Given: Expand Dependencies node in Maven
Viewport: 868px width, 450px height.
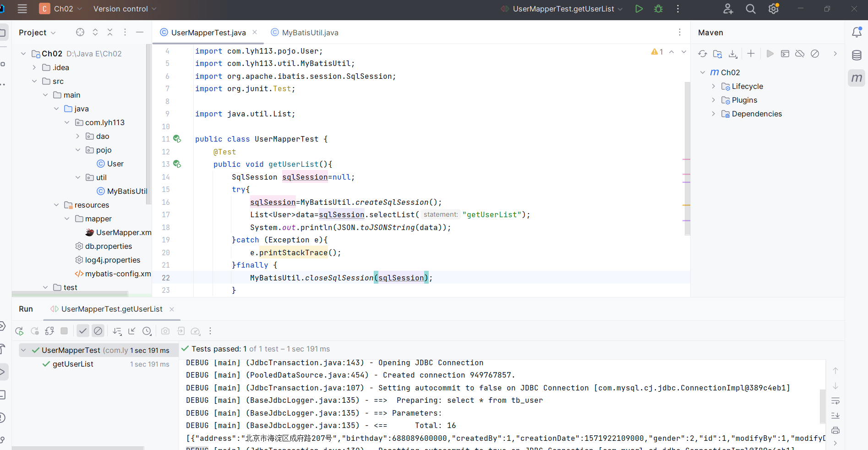Looking at the screenshot, I should click(x=713, y=114).
